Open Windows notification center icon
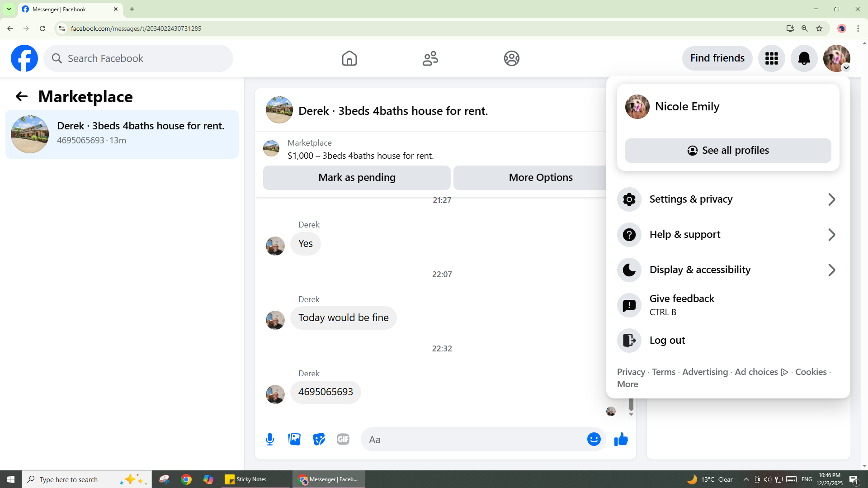The image size is (868, 488). [x=854, y=479]
